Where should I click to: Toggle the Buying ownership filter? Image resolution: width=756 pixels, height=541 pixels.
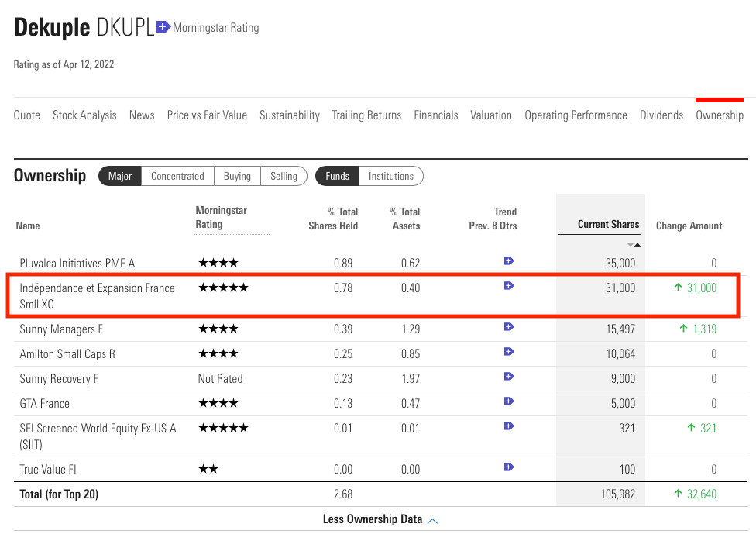tap(237, 176)
